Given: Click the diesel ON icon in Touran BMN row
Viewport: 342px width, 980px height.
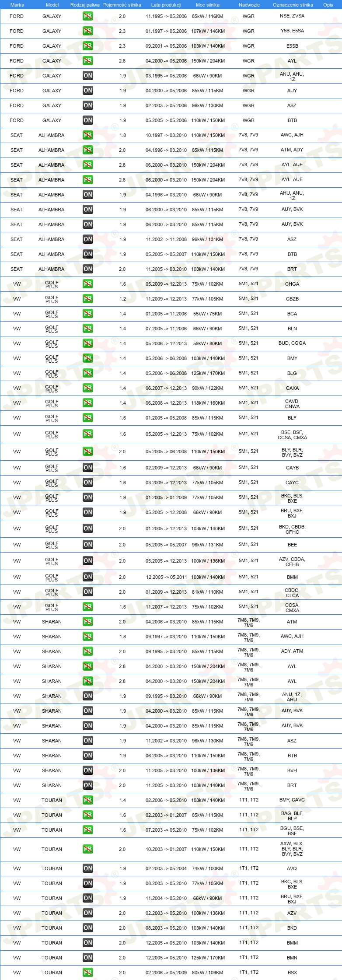Looking at the screenshot, I should click(x=88, y=958).
